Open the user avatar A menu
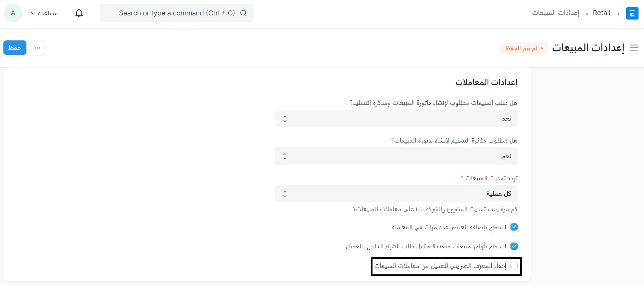The width and height of the screenshot is (644, 285). coord(13,13)
